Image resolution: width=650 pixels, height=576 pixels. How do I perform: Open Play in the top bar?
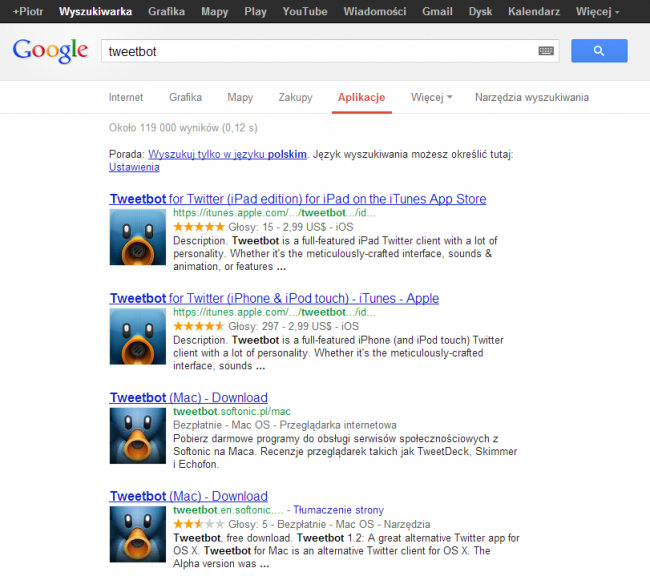[x=255, y=12]
